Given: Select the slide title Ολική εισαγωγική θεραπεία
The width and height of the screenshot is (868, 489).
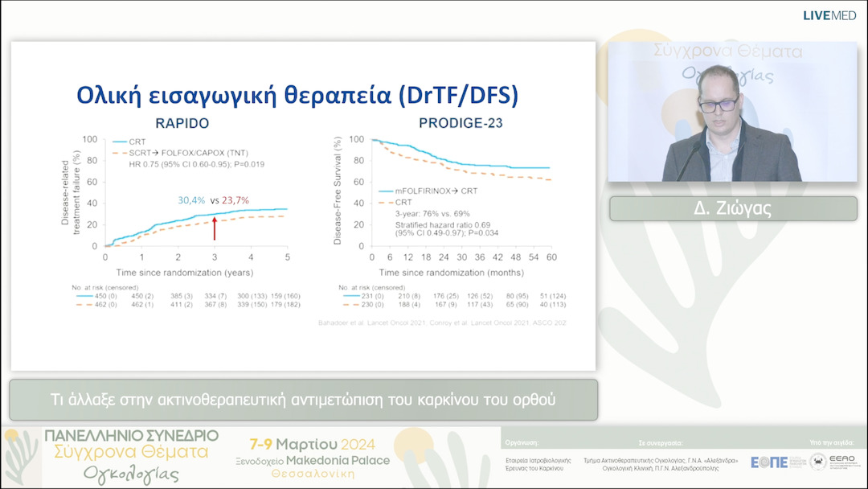Looking at the screenshot, I should point(297,95).
